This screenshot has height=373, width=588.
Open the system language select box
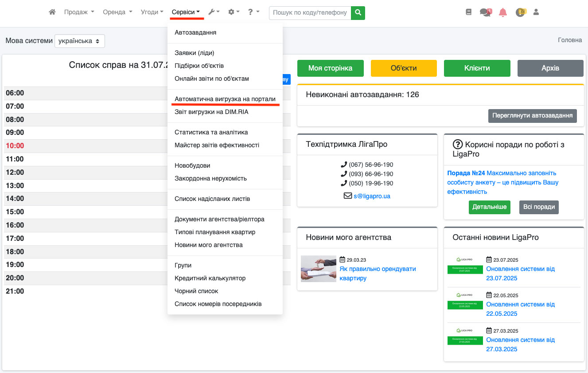[x=80, y=41]
